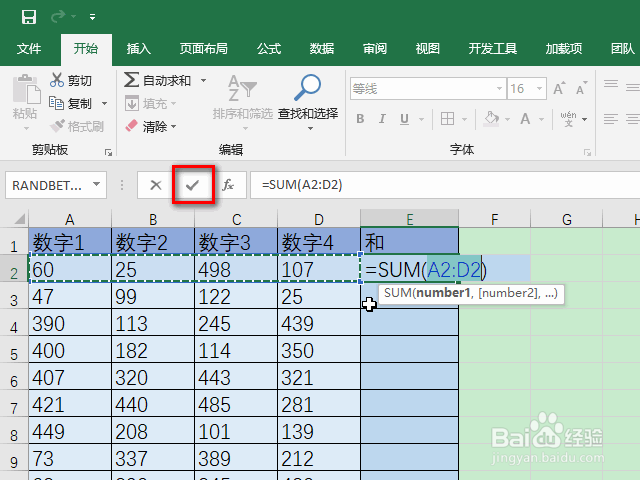Viewport: 640px width, 480px height.
Task: Switch to the 开发工具 tab
Action: click(x=493, y=49)
